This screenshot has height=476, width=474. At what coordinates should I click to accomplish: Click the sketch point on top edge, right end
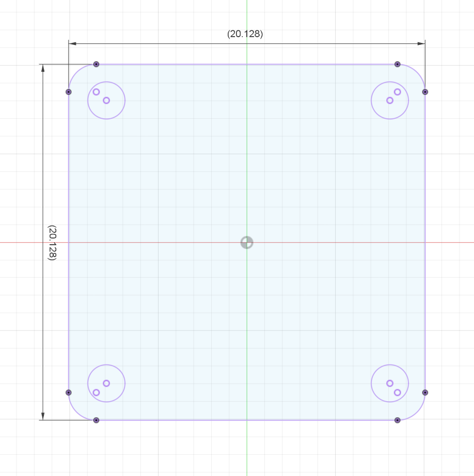click(398, 64)
